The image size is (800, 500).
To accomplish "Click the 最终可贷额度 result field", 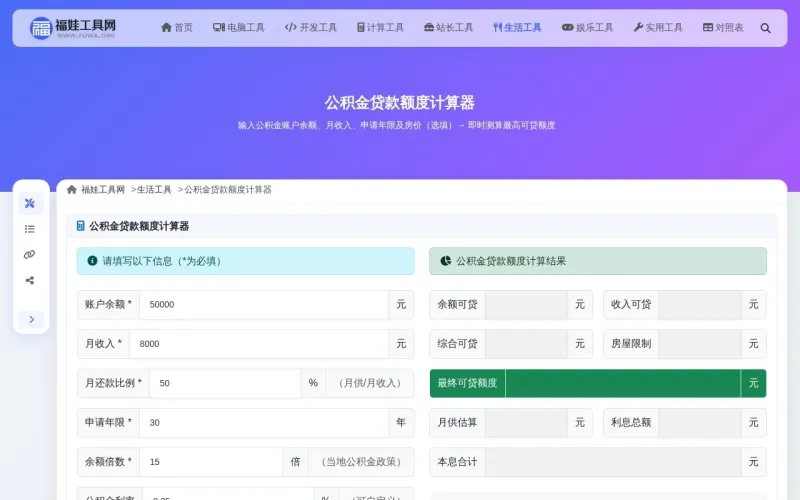I will pyautogui.click(x=623, y=383).
